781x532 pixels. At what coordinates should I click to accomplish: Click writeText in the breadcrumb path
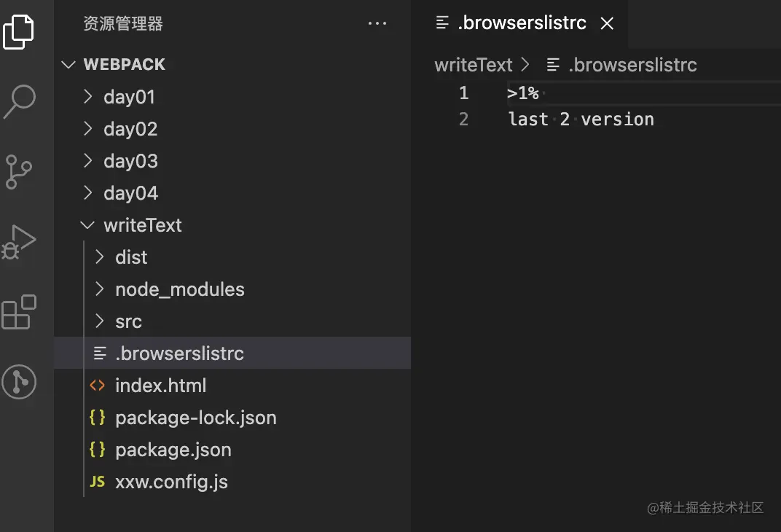click(474, 65)
